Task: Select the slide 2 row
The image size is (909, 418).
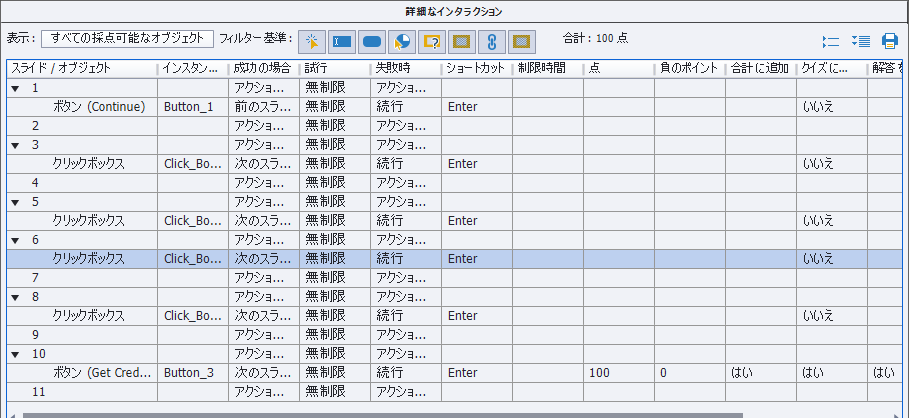Action: pyautogui.click(x=454, y=126)
